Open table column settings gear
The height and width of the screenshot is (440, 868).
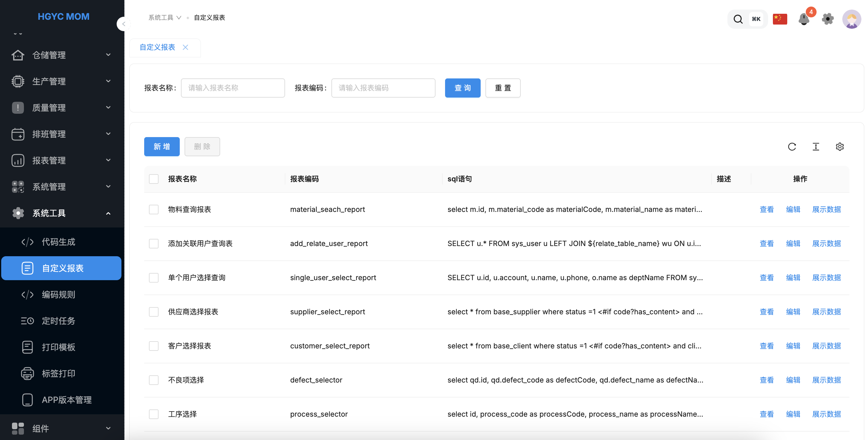840,147
